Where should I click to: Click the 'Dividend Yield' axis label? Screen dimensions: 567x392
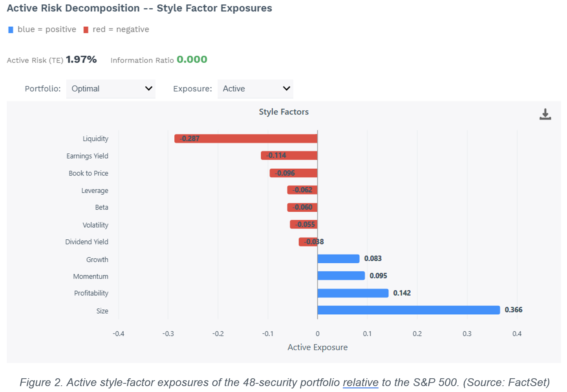pos(87,242)
